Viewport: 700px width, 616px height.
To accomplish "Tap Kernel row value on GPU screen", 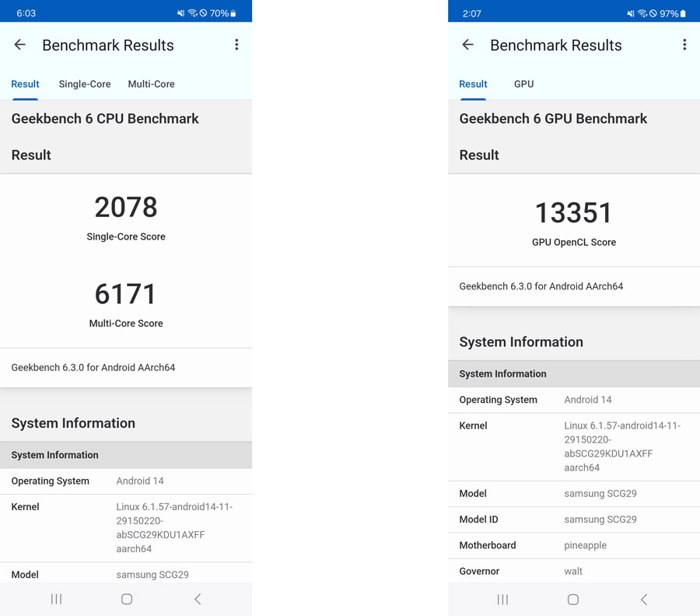I will 622,446.
